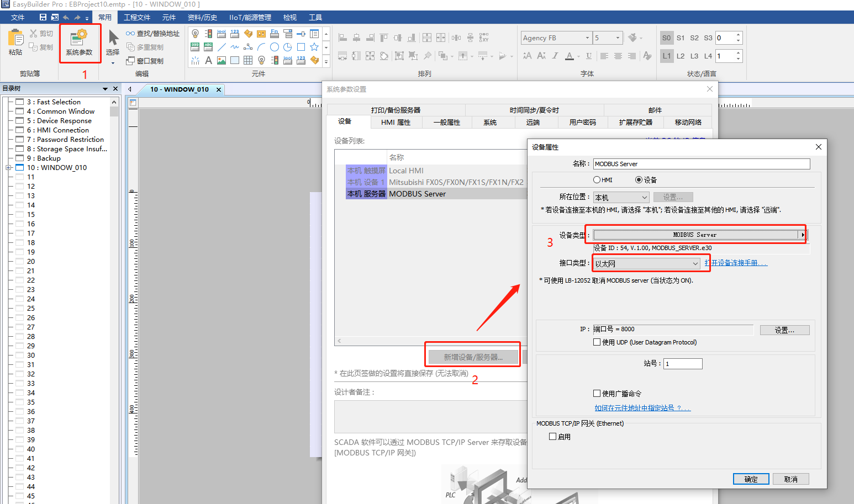The height and width of the screenshot is (504, 854).
Task: Select the 选择 arrow cursor tool
Action: click(x=113, y=43)
